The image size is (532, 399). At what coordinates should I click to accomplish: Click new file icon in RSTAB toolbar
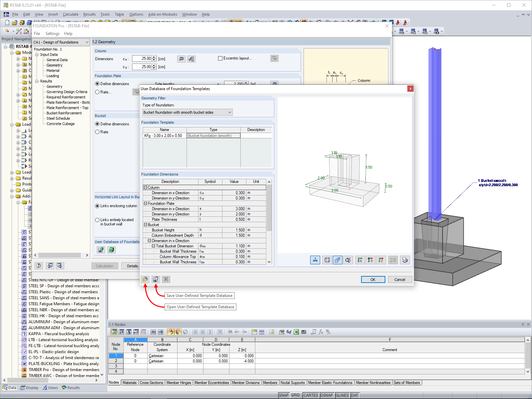click(x=7, y=23)
